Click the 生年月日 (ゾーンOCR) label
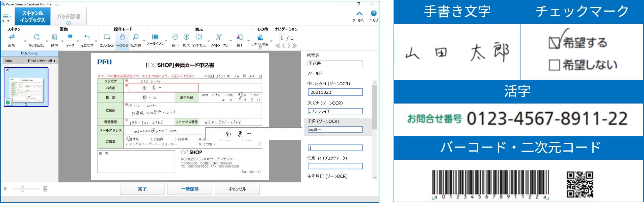Screen dimensions: 644x203 click(327, 176)
